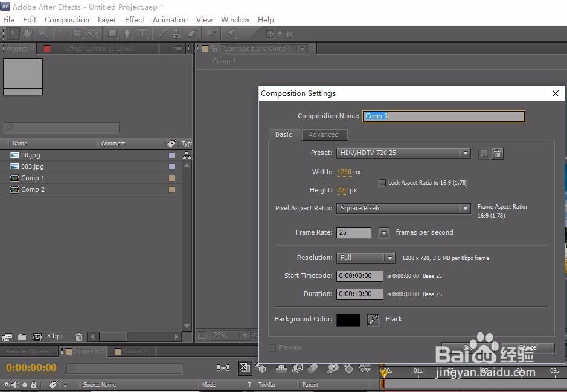This screenshot has width=567, height=392.
Task: Open project flowchart view icon
Action: click(x=187, y=156)
